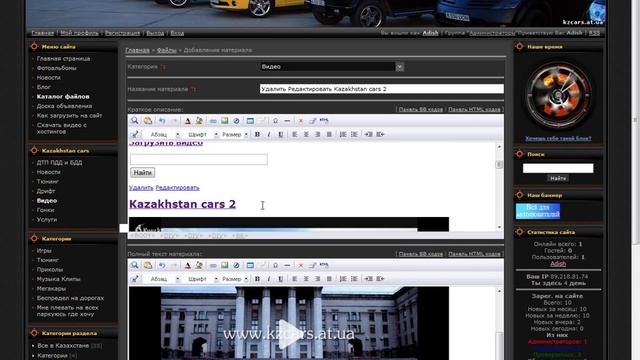
Task: Open Размер dropdown in short description toolbar
Action: [235, 134]
